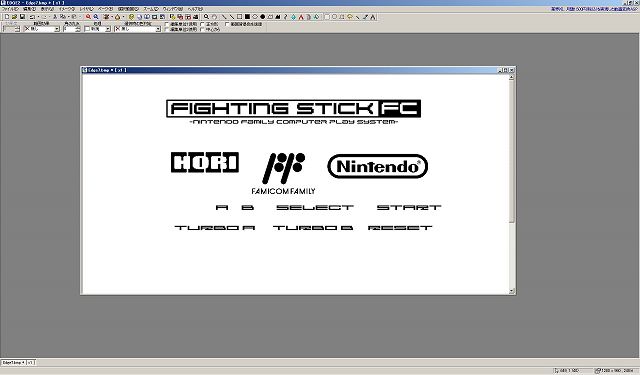Toggle the rightmost checkbox in options bar
Viewport: 640px width, 375px height.
point(227,24)
